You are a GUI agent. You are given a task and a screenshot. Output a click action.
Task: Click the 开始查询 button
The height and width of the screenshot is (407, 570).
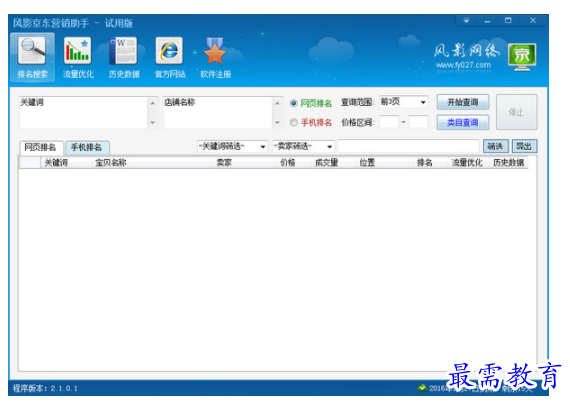(x=462, y=102)
